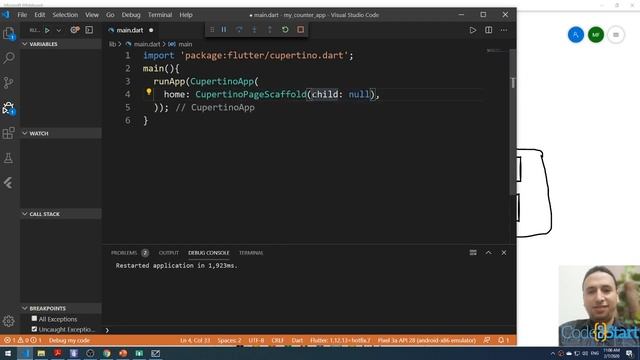
Task: Open the Flutter sidebar view
Action: click(9, 183)
